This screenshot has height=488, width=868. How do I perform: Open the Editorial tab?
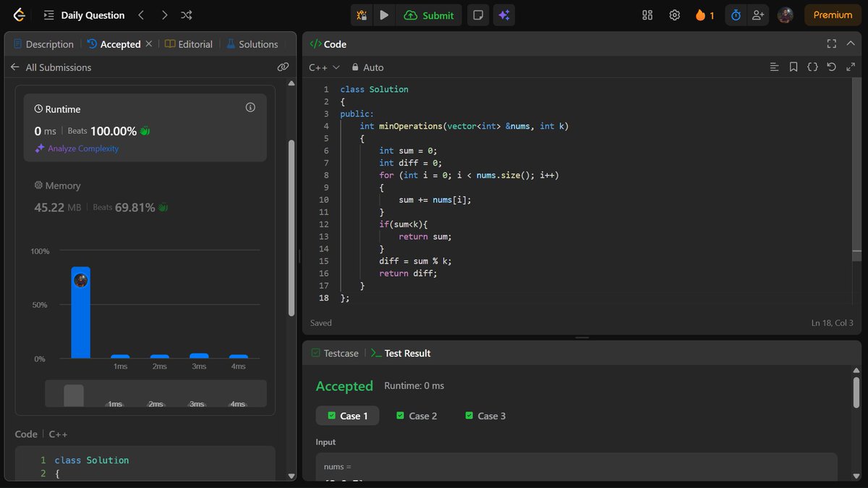point(189,44)
